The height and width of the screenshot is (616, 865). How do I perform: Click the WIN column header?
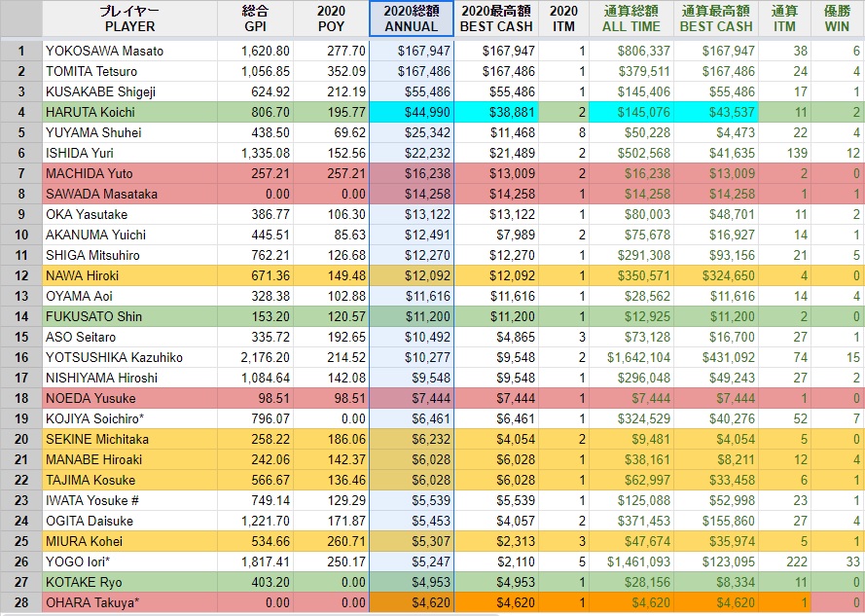[837, 18]
